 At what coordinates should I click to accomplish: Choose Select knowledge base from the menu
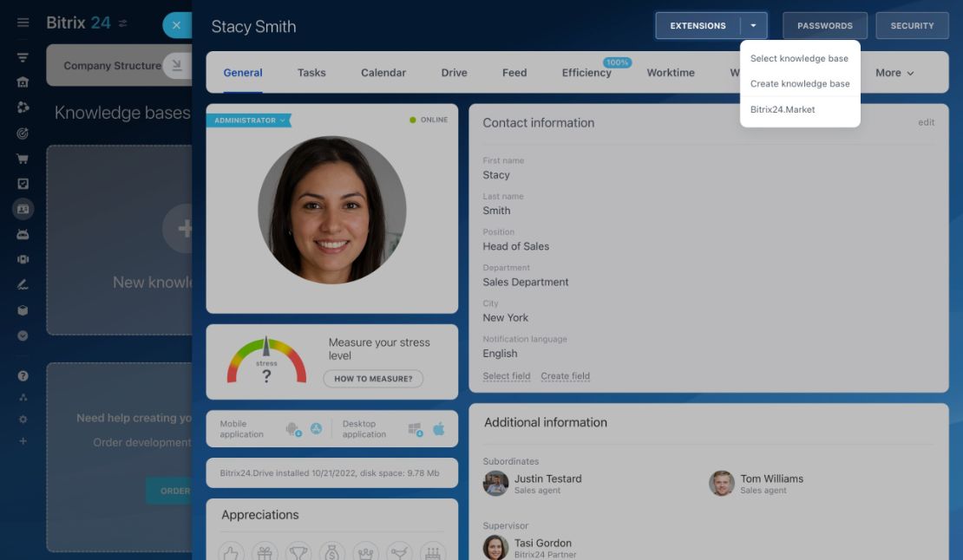[x=799, y=58]
